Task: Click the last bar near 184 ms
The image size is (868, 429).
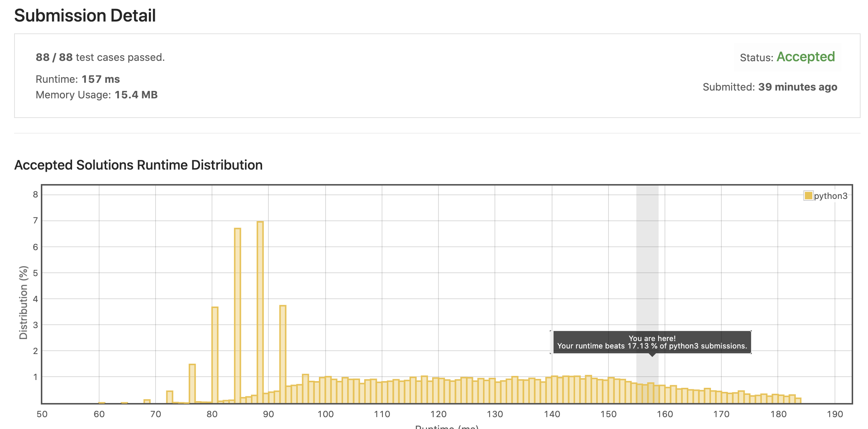Action: (798, 400)
